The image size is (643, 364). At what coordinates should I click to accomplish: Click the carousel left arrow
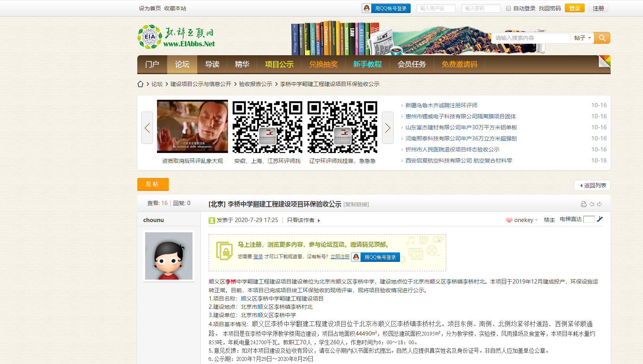(x=147, y=128)
